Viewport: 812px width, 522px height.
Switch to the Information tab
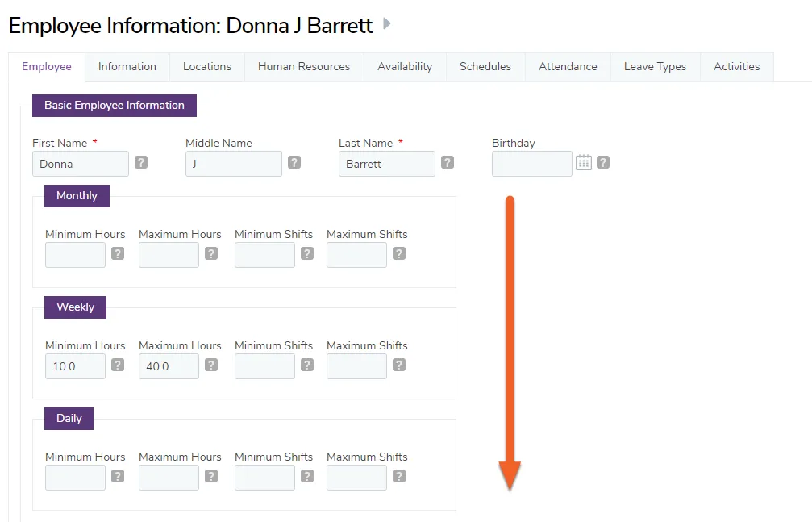tap(127, 67)
